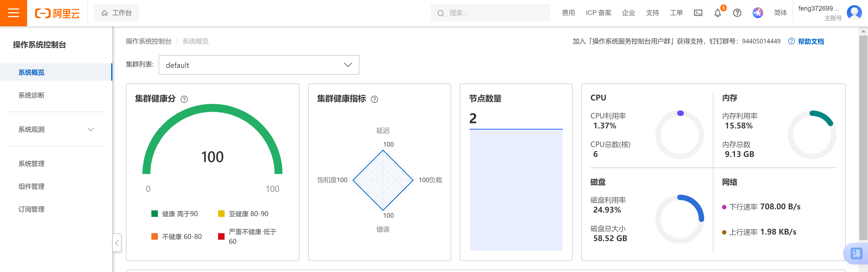
Task: Click the health score gauge arc
Action: 212,108
